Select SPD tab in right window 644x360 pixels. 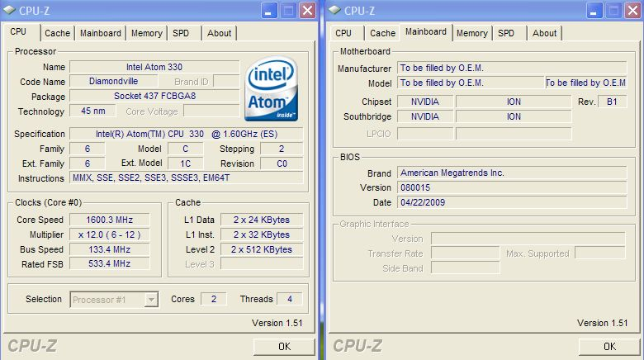tap(506, 33)
